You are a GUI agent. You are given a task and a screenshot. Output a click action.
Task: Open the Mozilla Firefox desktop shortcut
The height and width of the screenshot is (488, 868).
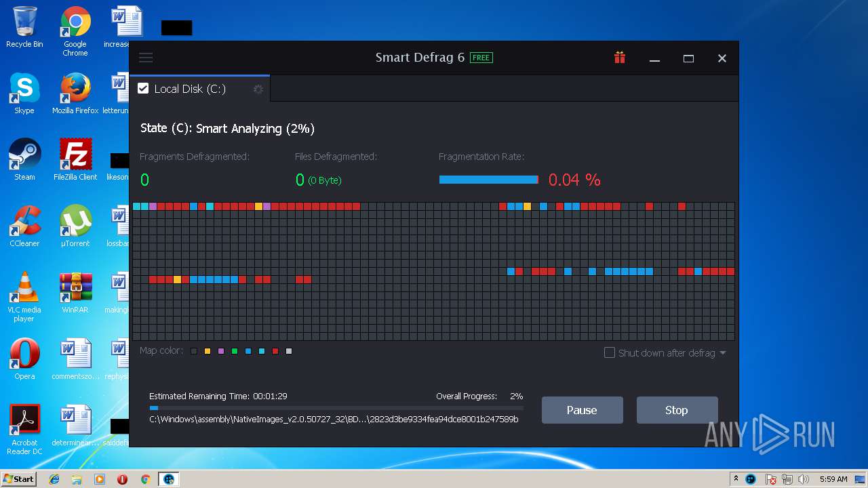(75, 94)
